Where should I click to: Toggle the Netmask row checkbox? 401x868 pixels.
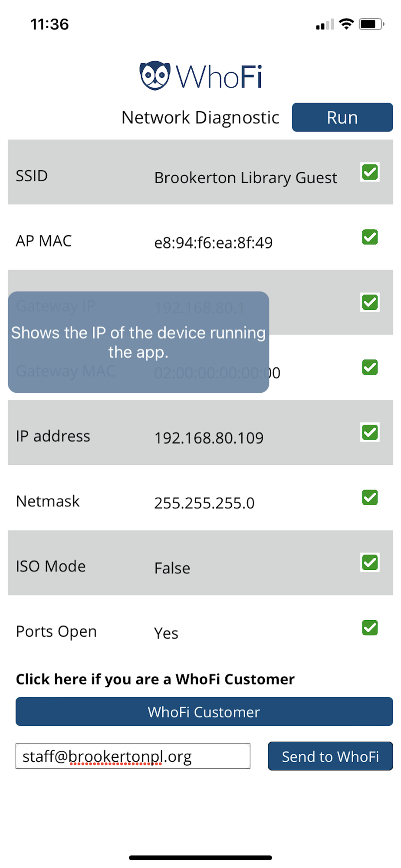click(x=370, y=498)
